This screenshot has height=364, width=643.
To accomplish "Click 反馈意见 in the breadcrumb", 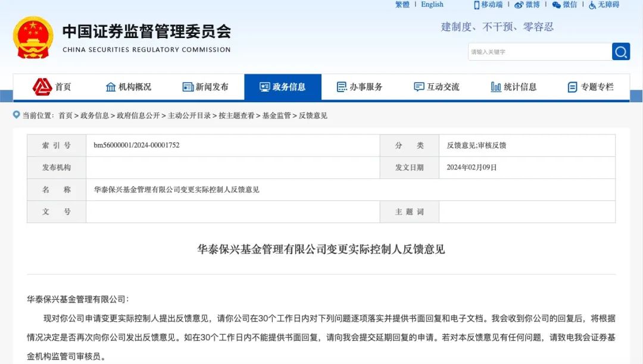I will point(313,115).
